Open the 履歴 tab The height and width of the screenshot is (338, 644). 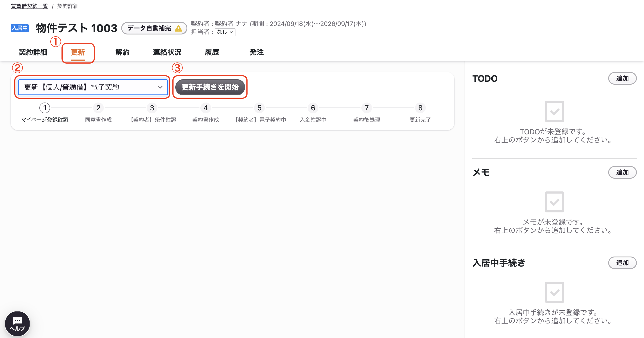212,52
